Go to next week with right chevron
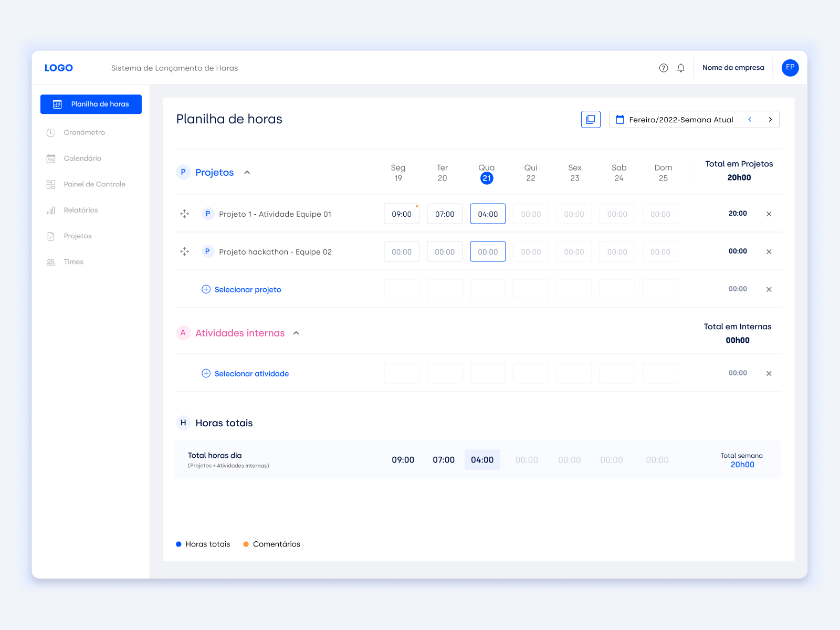 pos(770,119)
